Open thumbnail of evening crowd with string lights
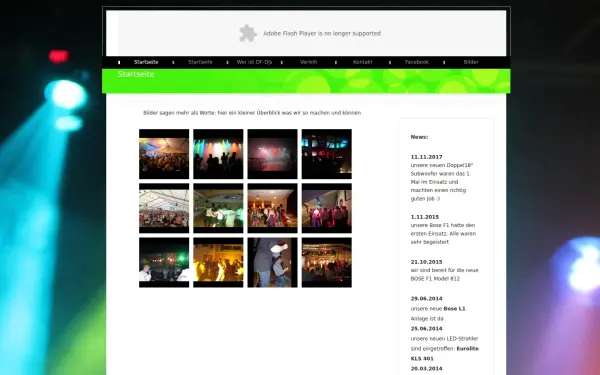 point(327,262)
